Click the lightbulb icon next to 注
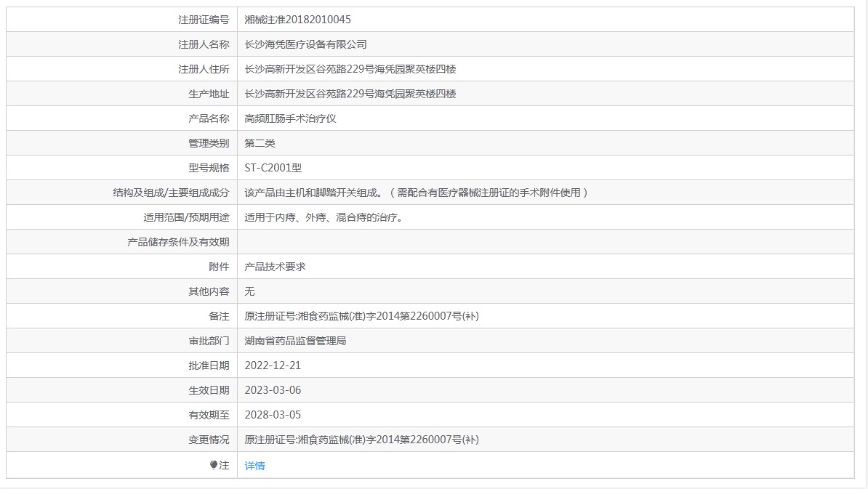Screen dimensions: 868x489 pyautogui.click(x=214, y=465)
